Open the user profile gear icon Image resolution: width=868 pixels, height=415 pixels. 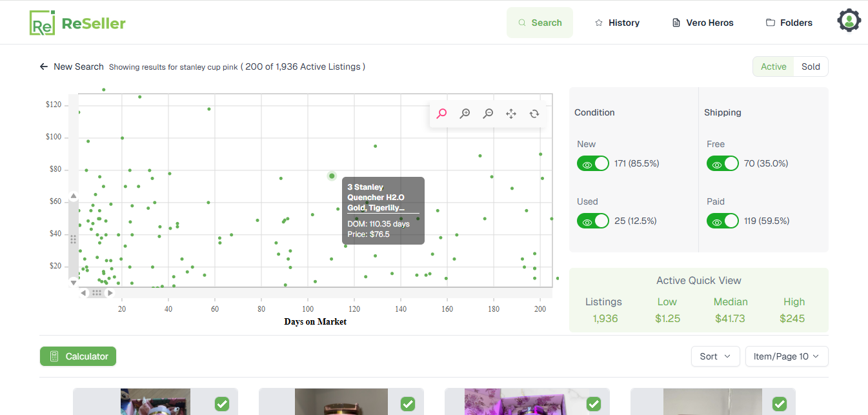pyautogui.click(x=849, y=21)
